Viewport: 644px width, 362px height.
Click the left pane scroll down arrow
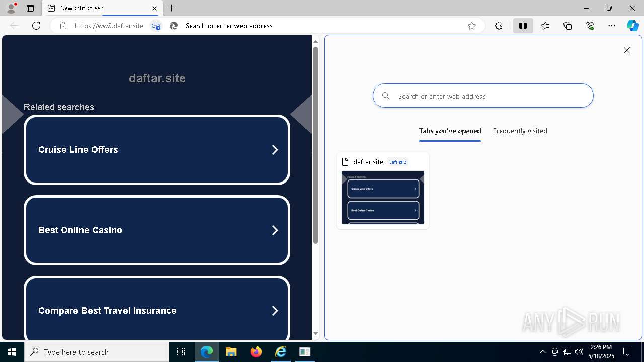315,333
